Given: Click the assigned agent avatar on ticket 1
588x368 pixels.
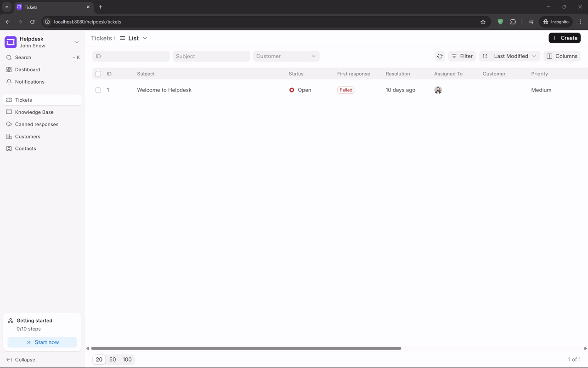Looking at the screenshot, I should tap(438, 90).
